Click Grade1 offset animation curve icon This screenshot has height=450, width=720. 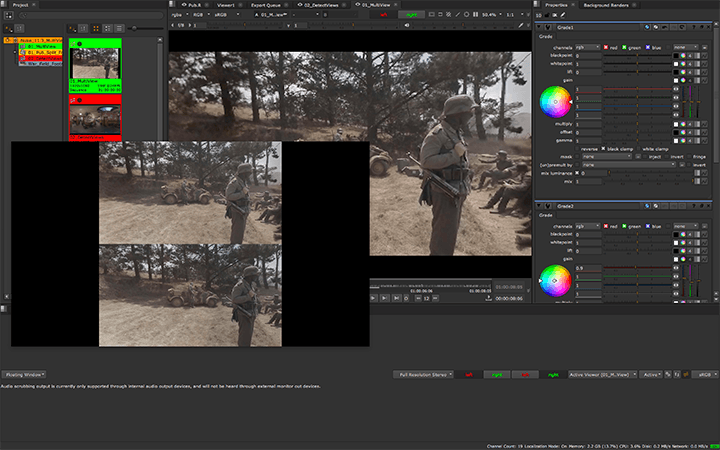click(704, 132)
